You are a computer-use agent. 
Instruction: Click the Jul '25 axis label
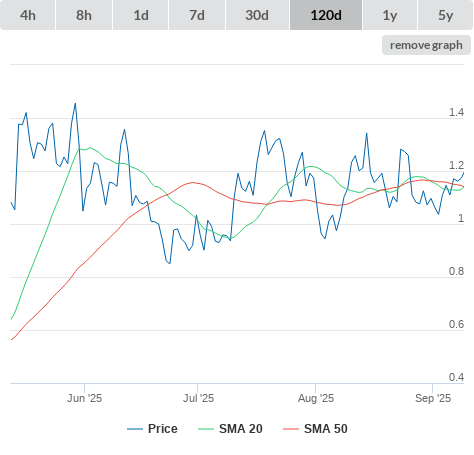[198, 398]
